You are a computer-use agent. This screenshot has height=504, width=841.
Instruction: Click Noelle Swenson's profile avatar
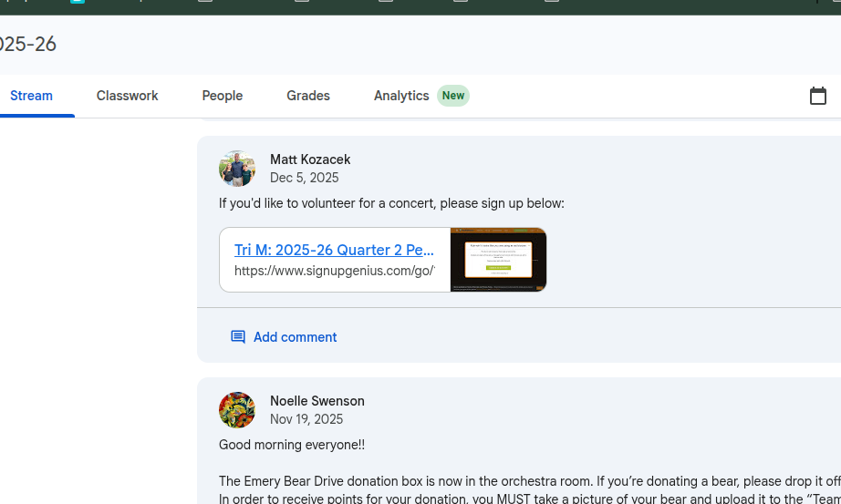tap(237, 410)
